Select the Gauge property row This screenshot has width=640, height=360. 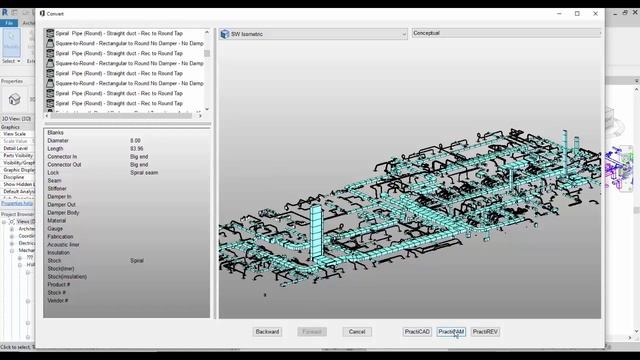pyautogui.click(x=127, y=229)
